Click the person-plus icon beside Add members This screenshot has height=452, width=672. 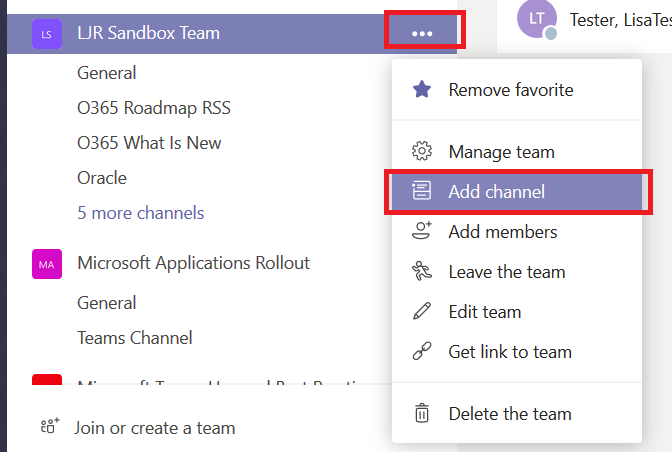pyautogui.click(x=422, y=231)
